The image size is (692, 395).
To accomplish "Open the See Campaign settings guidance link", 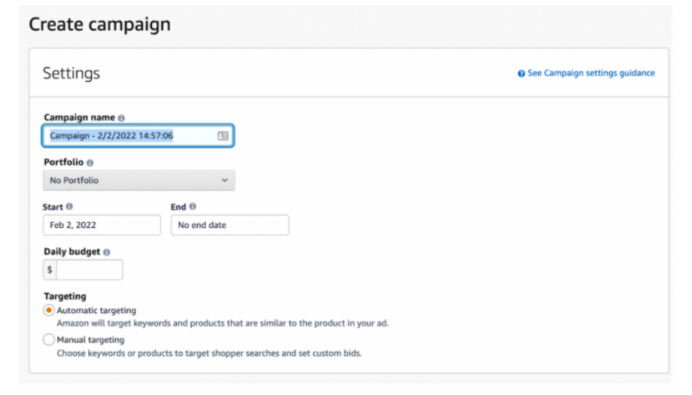I will 591,73.
